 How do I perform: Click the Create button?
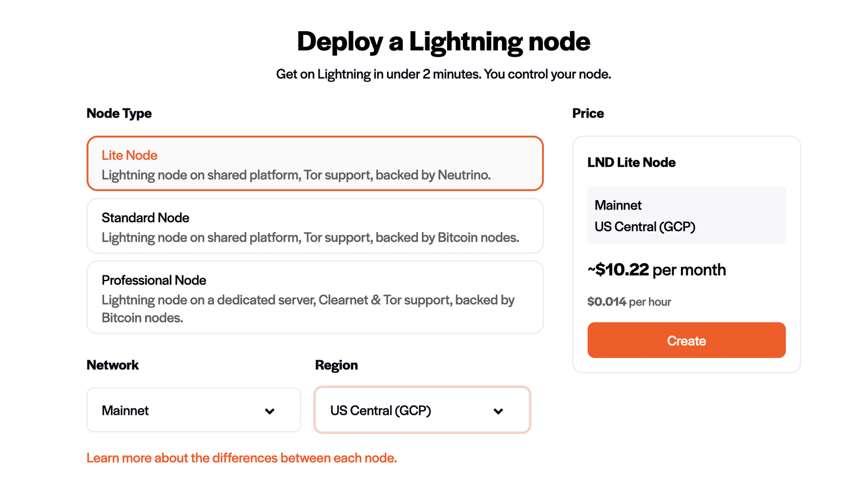point(686,340)
